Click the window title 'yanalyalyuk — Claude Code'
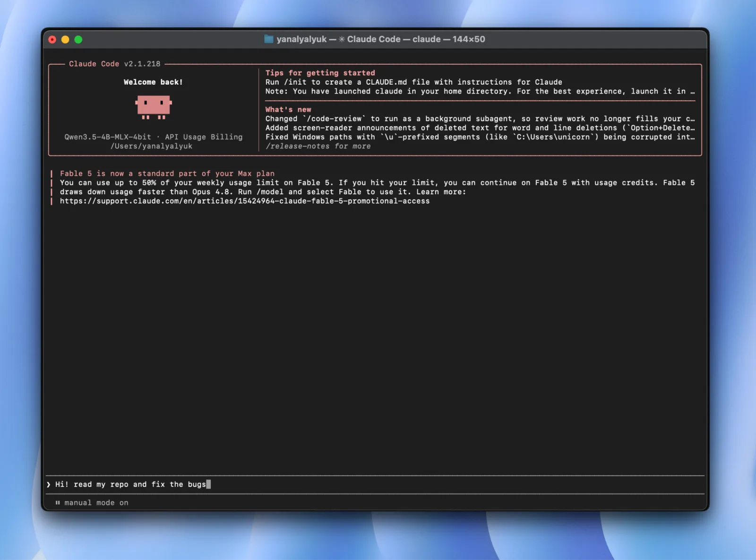Image resolution: width=756 pixels, height=560 pixels. (x=380, y=39)
